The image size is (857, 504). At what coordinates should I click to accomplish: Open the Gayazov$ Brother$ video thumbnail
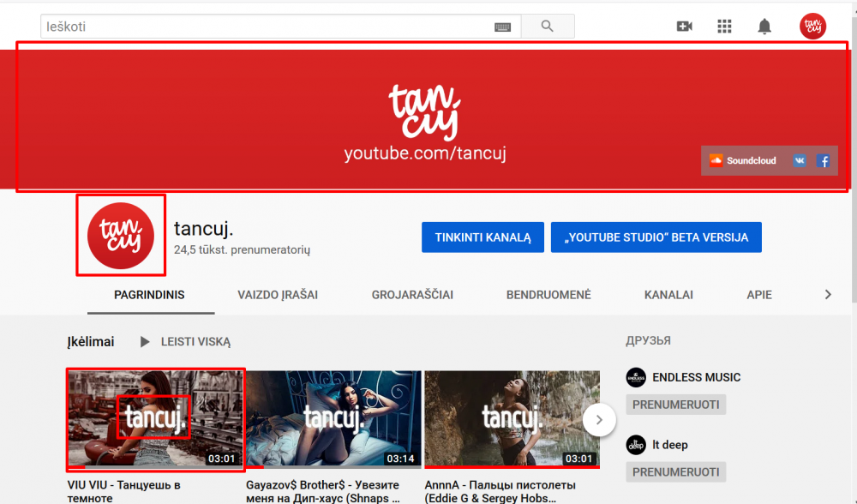[333, 419]
